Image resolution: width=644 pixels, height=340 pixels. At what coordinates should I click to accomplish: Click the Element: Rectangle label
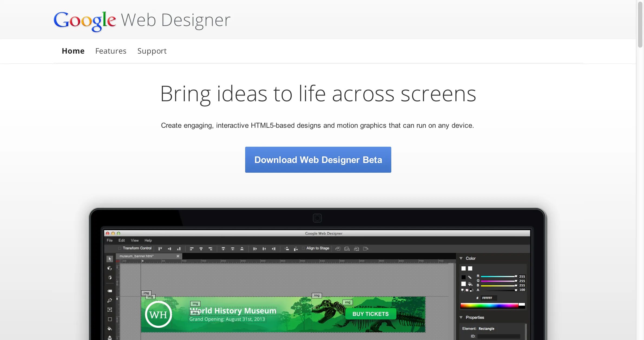(x=478, y=329)
